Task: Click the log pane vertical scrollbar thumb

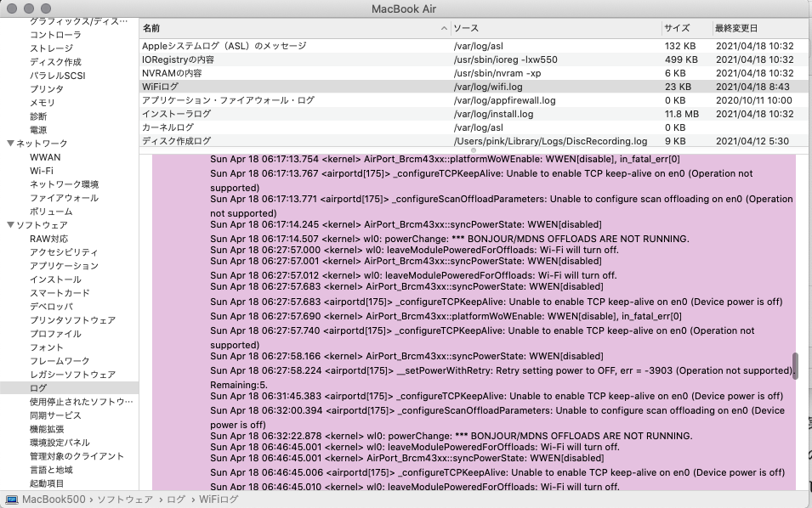Action: 796,365
